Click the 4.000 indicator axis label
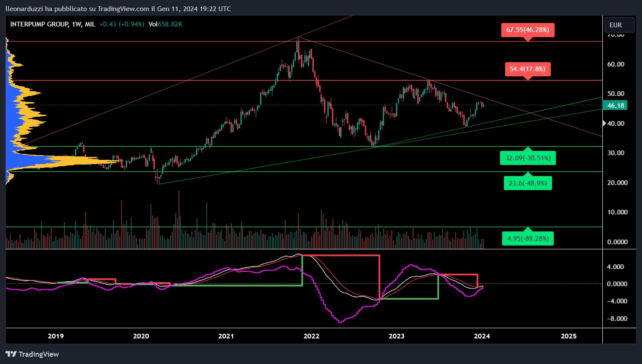Viewport: 642px width, 364px height. [615, 267]
